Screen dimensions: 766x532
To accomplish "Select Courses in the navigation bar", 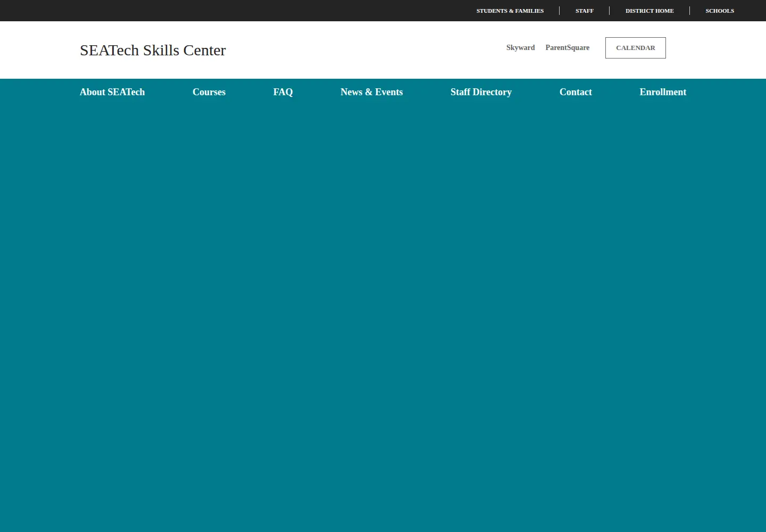I will [x=209, y=92].
